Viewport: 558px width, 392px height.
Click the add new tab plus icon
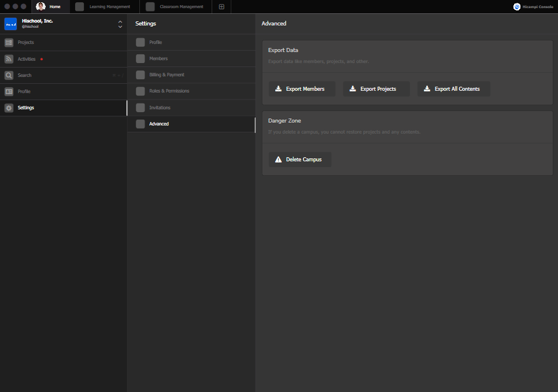point(221,7)
